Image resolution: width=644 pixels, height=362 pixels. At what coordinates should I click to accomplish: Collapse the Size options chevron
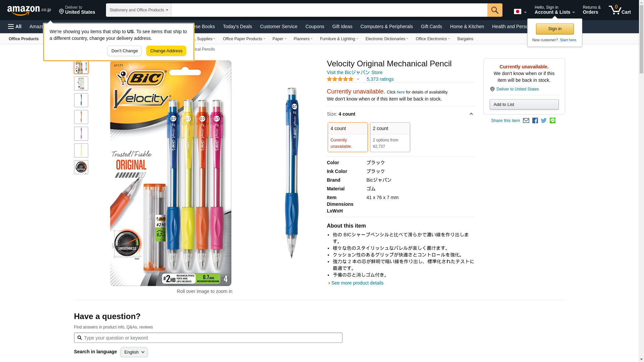coord(471,114)
